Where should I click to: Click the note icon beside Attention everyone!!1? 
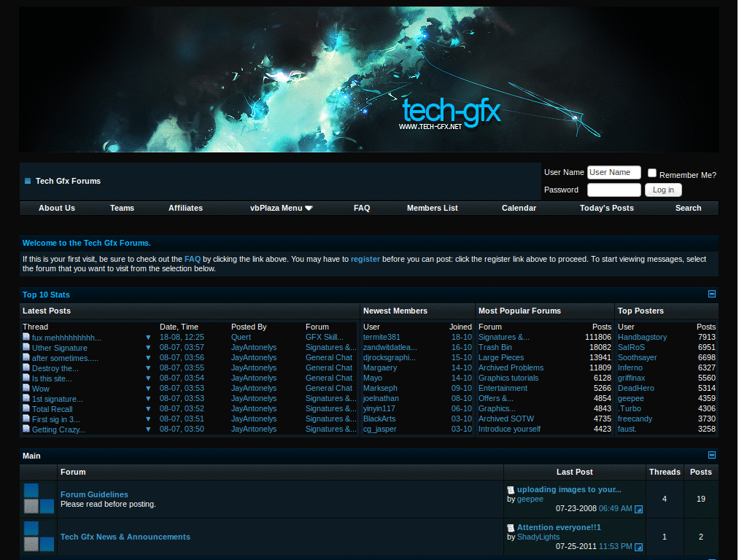pyautogui.click(x=511, y=527)
